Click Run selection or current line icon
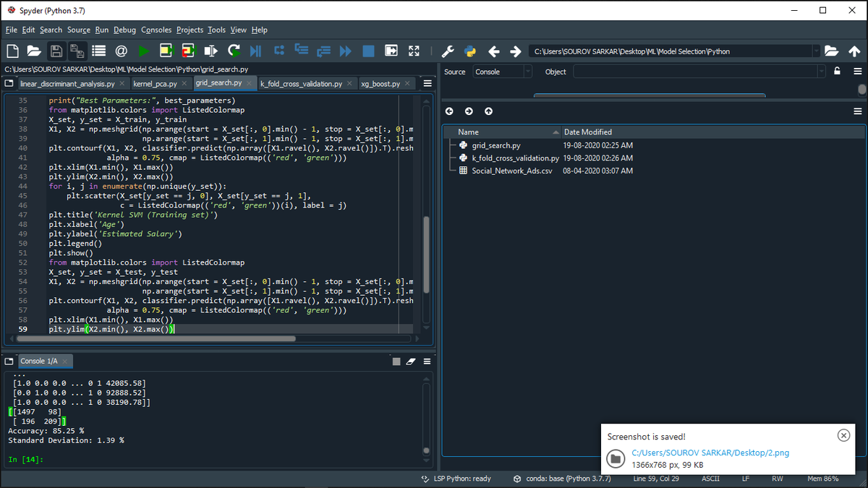The image size is (868, 488). [x=210, y=51]
